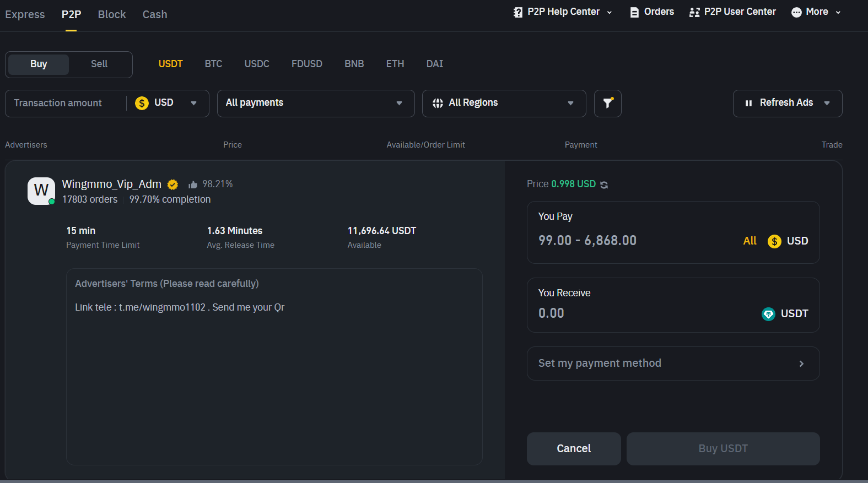
Task: Click the Payment column header
Action: pyautogui.click(x=581, y=145)
